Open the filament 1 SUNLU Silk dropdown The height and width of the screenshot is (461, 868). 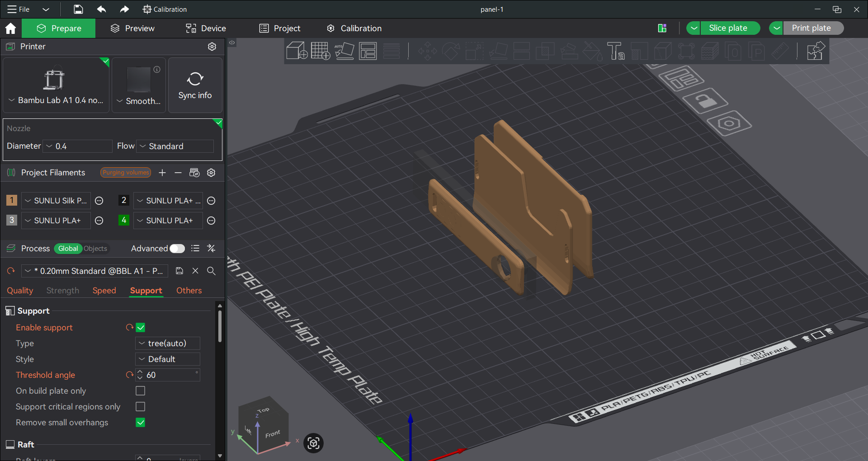pyautogui.click(x=56, y=201)
